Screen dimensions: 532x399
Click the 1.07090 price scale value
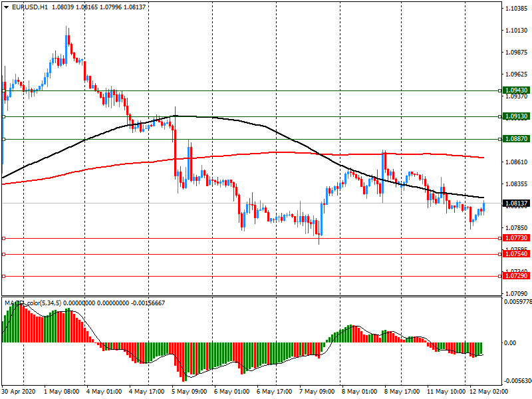tap(517, 293)
